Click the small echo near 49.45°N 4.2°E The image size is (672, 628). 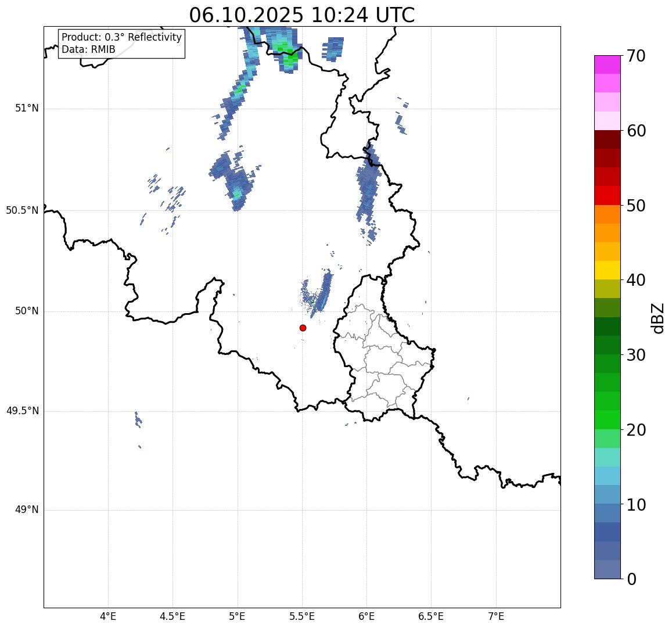[x=138, y=420]
